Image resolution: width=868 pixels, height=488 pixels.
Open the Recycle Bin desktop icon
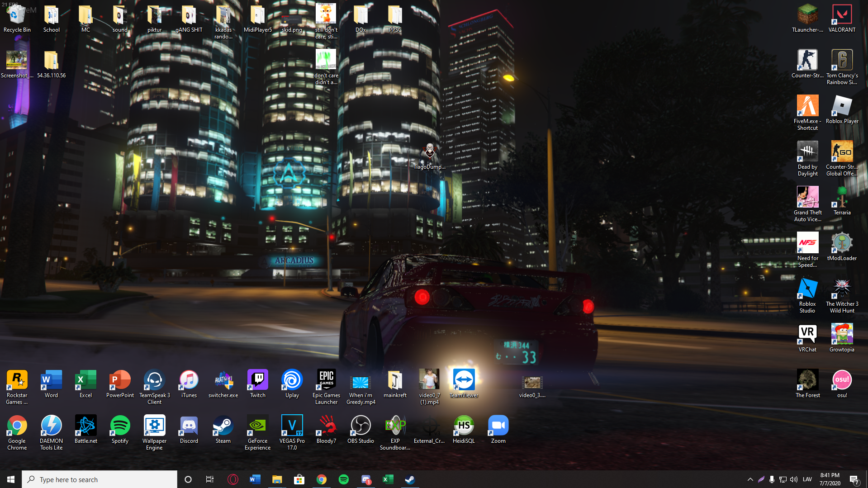click(17, 19)
